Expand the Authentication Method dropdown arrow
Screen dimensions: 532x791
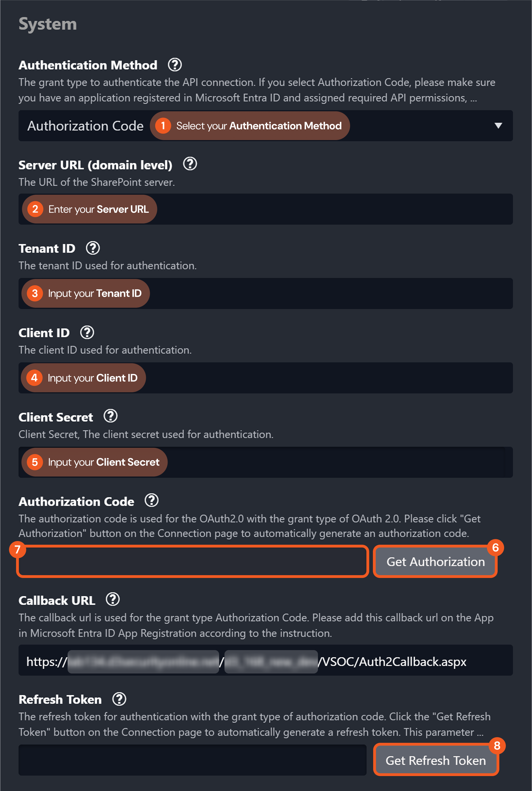coord(498,126)
